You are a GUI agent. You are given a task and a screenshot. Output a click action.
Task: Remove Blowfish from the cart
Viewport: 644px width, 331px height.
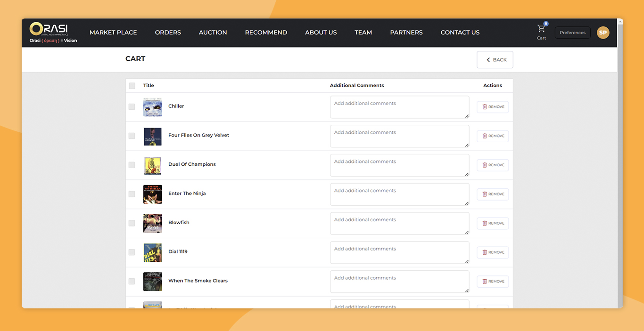(x=493, y=223)
